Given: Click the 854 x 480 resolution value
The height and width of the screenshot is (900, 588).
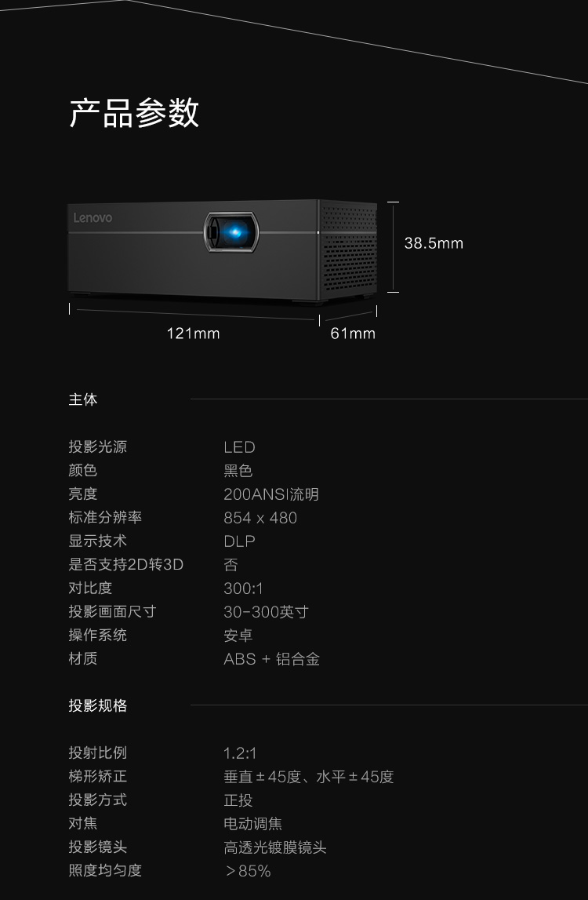Looking at the screenshot, I should pyautogui.click(x=260, y=518).
